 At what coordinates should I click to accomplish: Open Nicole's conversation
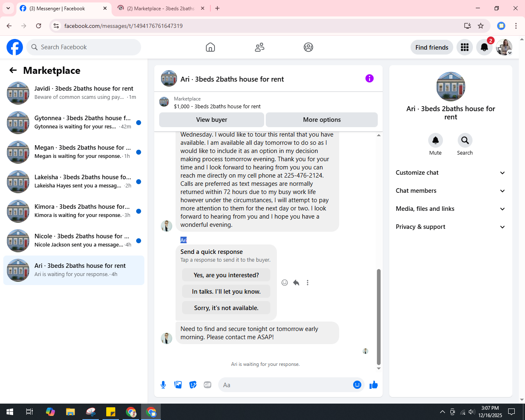click(74, 241)
